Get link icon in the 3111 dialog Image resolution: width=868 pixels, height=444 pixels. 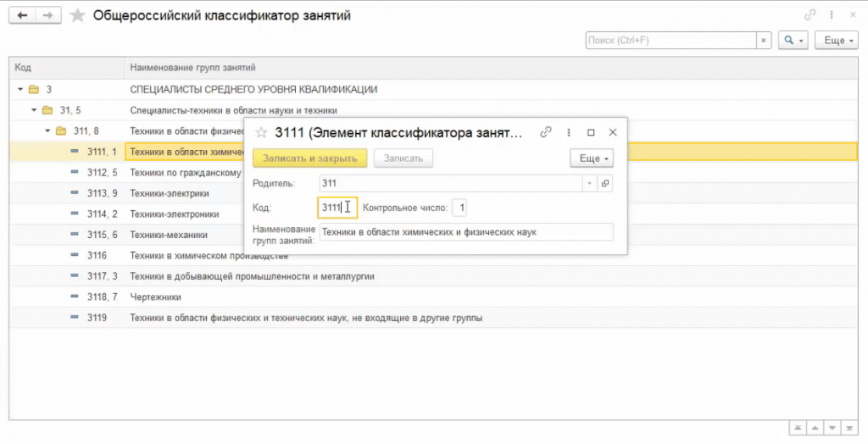point(547,132)
